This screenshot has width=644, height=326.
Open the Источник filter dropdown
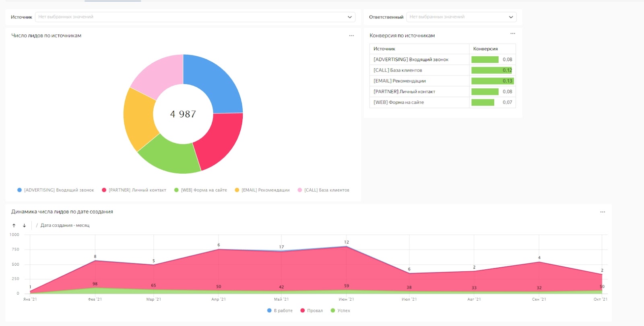[195, 17]
